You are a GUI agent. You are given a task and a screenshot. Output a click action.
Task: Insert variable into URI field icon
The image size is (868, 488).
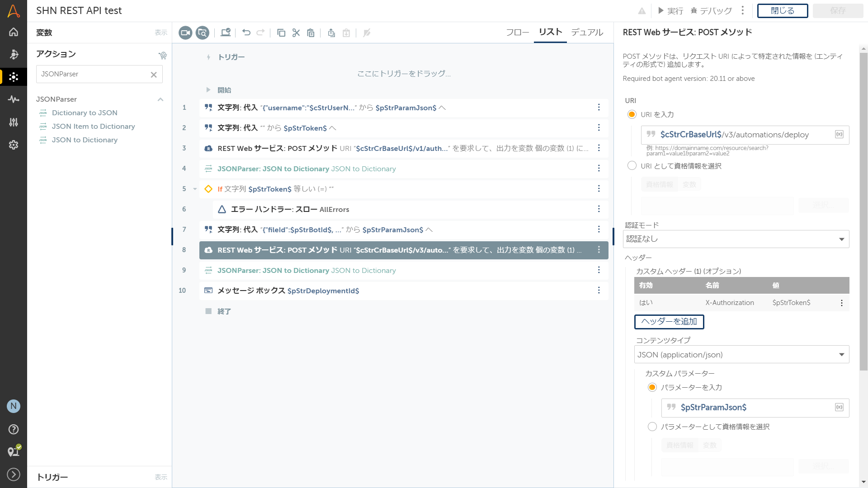[839, 134]
